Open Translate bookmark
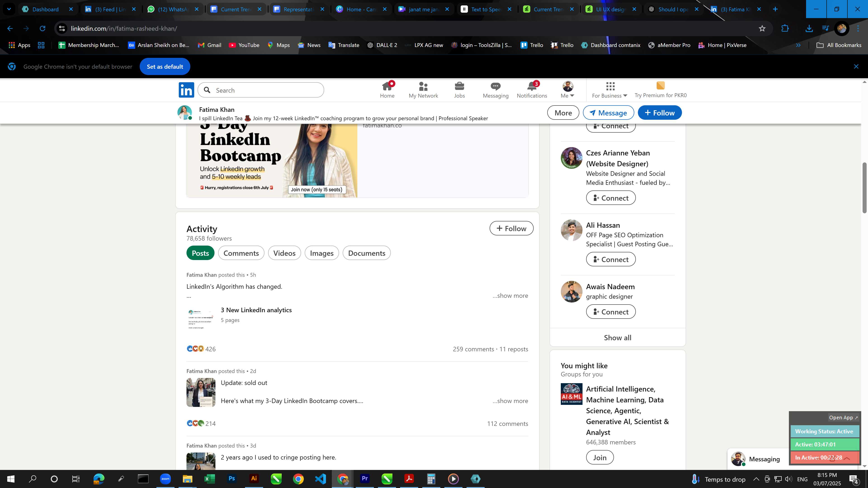The height and width of the screenshot is (488, 868). (344, 45)
